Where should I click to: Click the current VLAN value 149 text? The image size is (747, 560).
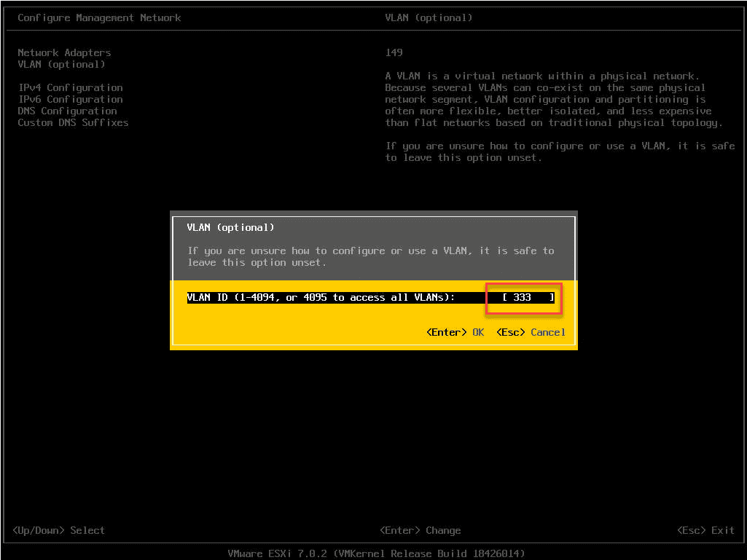(x=391, y=52)
